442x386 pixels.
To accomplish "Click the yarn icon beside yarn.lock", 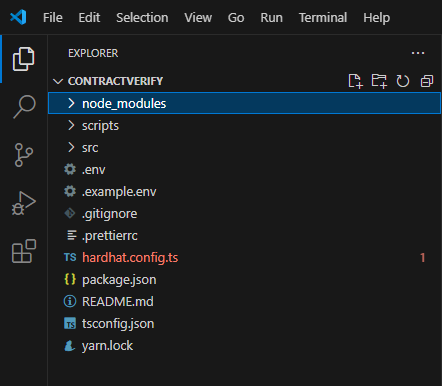I will tap(69, 346).
